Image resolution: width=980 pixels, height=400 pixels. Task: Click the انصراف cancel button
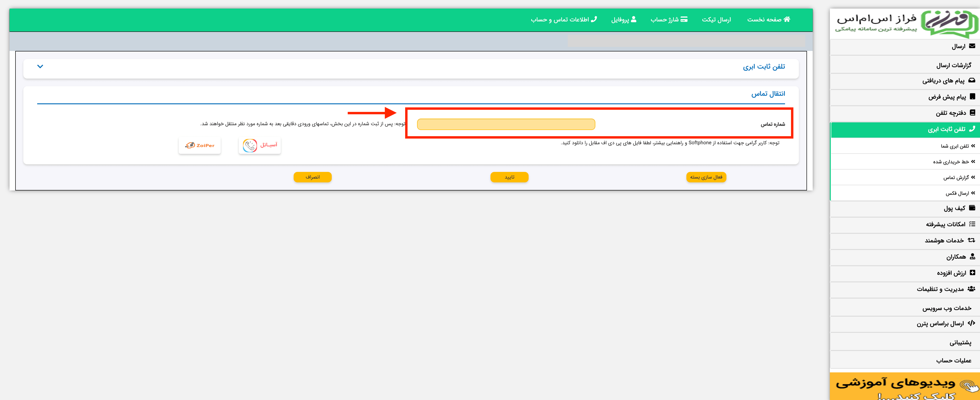(x=313, y=177)
